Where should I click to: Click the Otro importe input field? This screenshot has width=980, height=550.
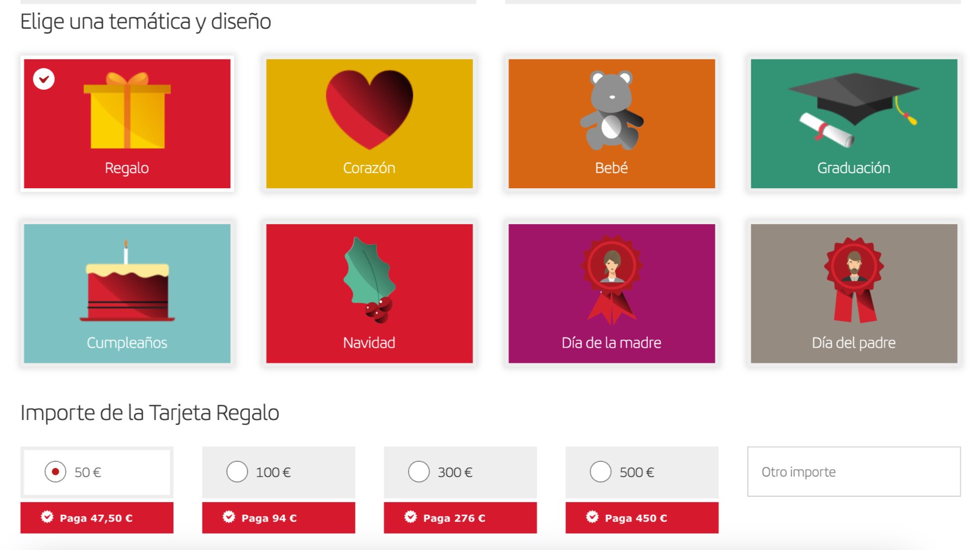[x=854, y=472]
